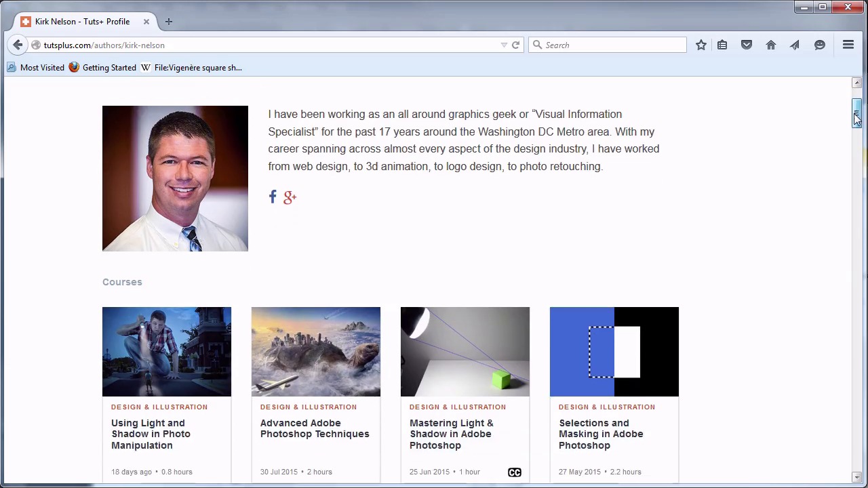Open Kirk Nelson's Google Plus icon
Image resolution: width=868 pixels, height=488 pixels.
point(290,197)
